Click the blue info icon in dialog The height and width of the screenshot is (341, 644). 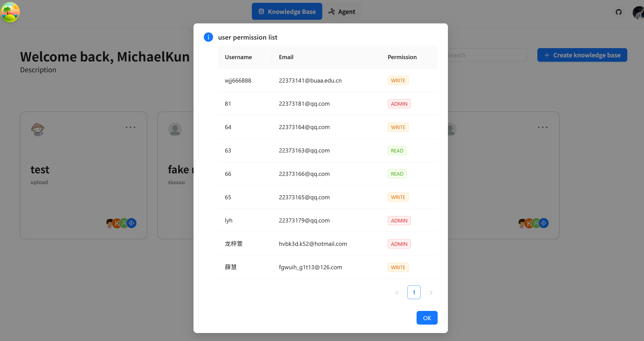208,37
